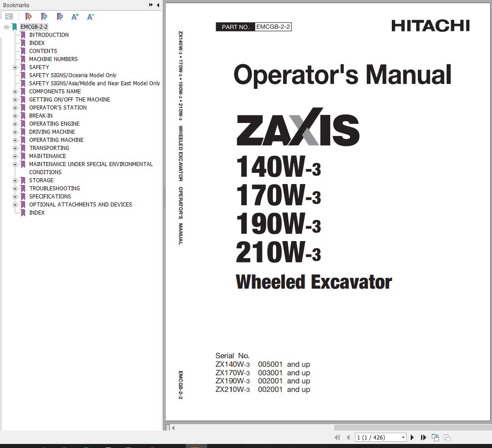This screenshot has width=492, height=448.
Task: Open MAINTENANCE UNDER SPECIAL ENVIRONMENTAL CONDITIONS bookmark
Action: pyautogui.click(x=91, y=168)
